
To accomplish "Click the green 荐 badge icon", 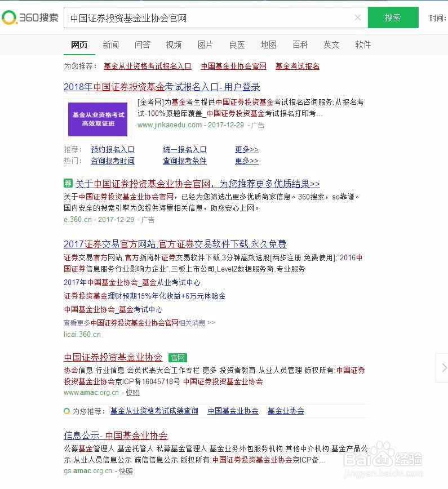I will pos(68,183).
